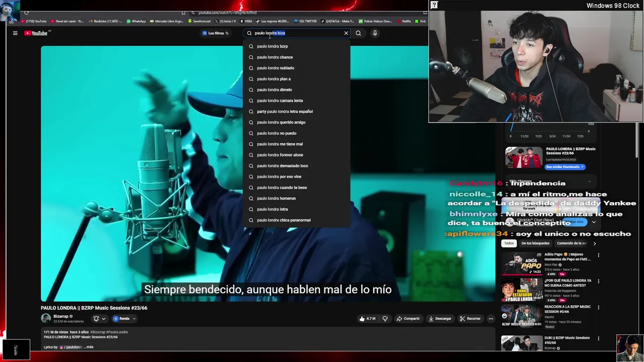Open 'DUKI || BZRP Music Sessions #50/66' video

(x=522, y=342)
